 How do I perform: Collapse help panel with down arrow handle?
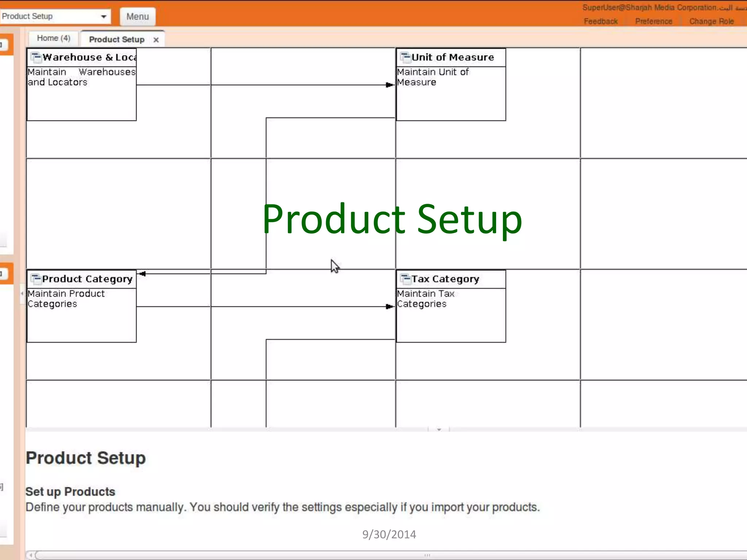[439, 429]
